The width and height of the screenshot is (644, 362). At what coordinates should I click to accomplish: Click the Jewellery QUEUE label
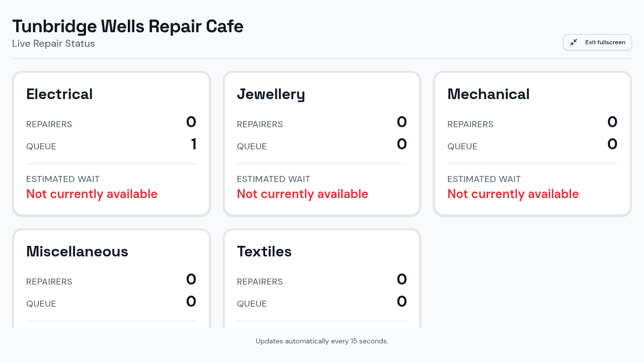coord(252,147)
